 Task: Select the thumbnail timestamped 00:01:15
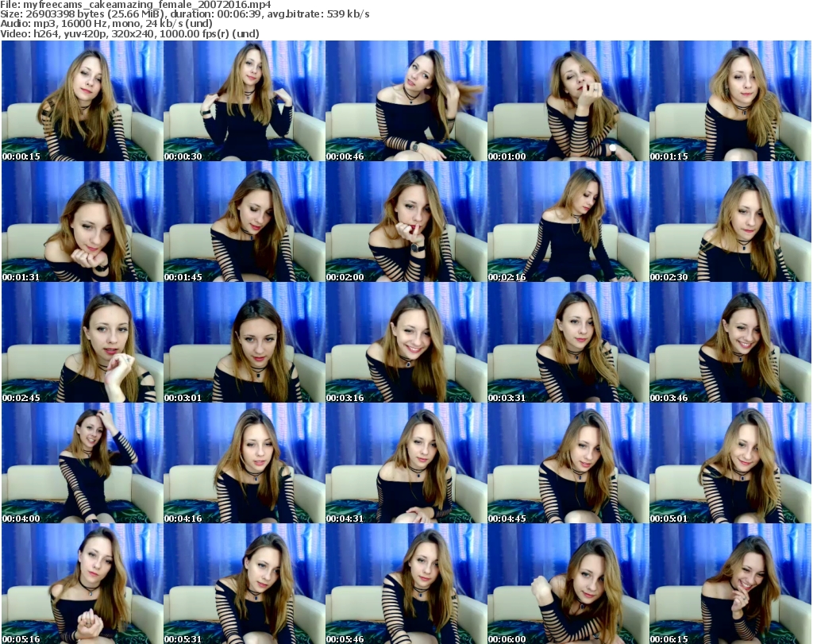(730, 101)
